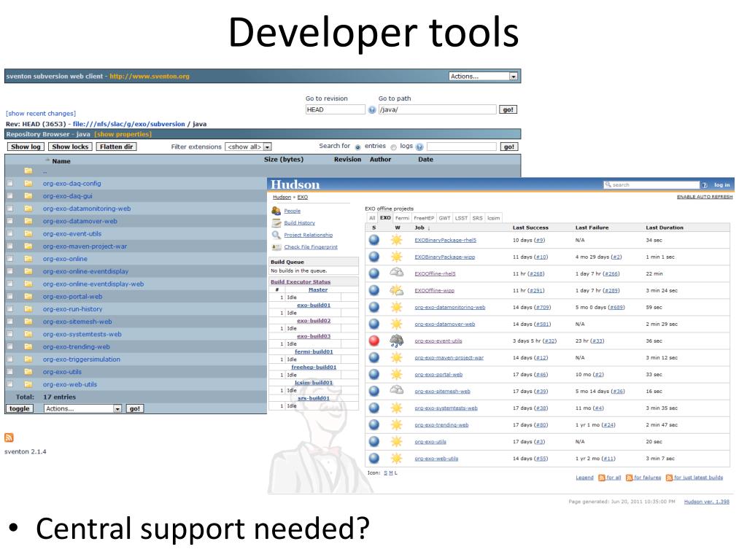Click blue status ball for org-exo-web-utils
This screenshot has height=560, width=747.
[x=374, y=458]
